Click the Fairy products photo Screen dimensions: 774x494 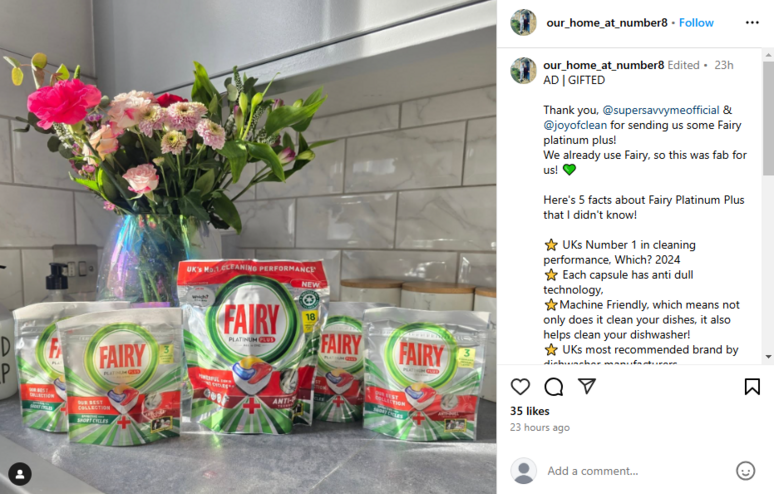coord(248,247)
